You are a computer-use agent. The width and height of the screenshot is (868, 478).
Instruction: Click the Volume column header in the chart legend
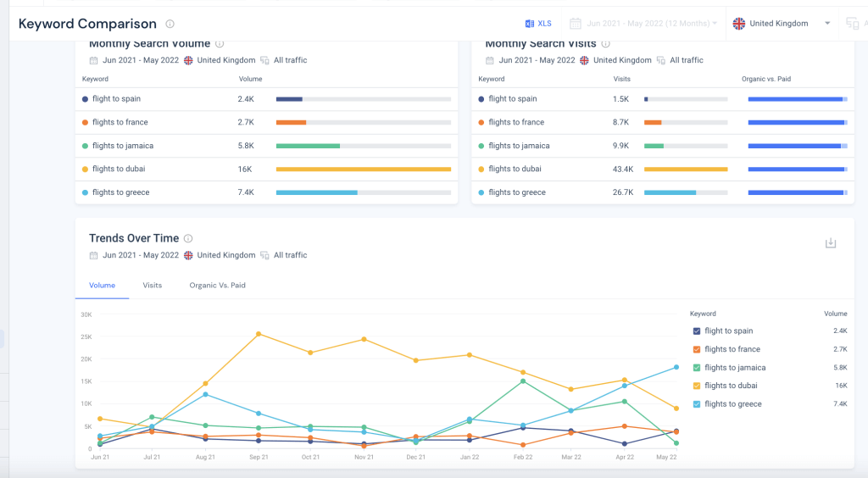[x=835, y=314]
